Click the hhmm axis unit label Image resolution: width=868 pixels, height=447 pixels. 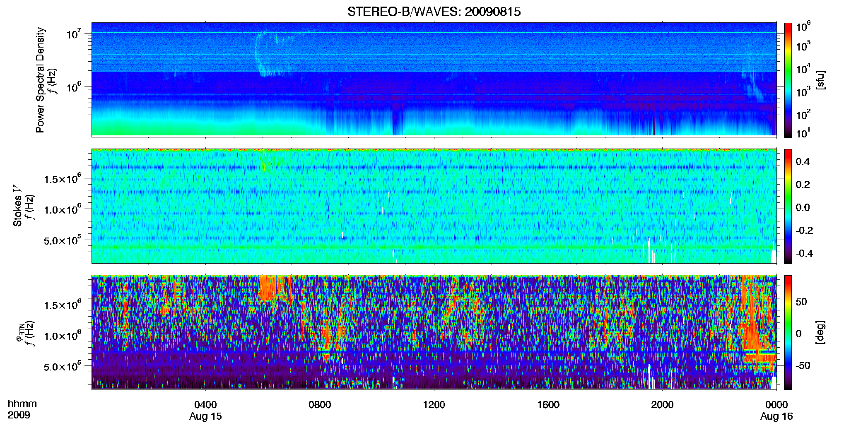(x=22, y=404)
